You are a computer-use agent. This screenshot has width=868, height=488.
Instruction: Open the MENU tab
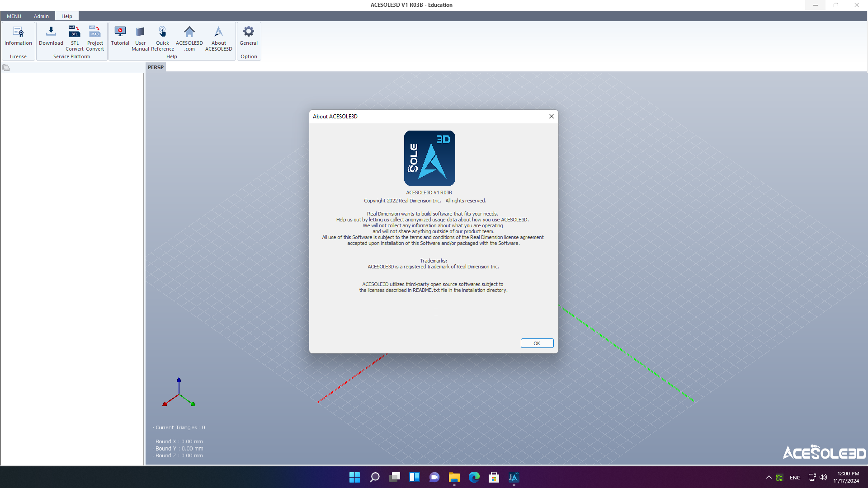[x=14, y=16]
